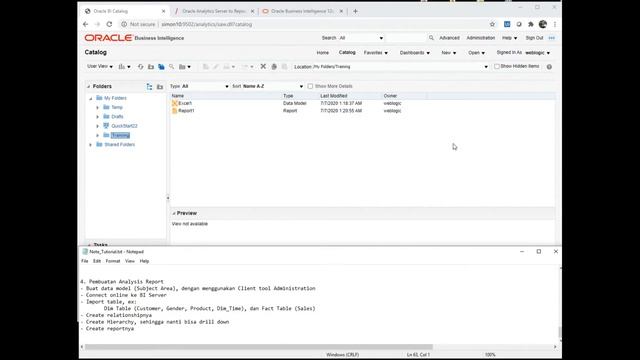
Task: Open the browser extensions puzzle icon
Action: (531, 24)
